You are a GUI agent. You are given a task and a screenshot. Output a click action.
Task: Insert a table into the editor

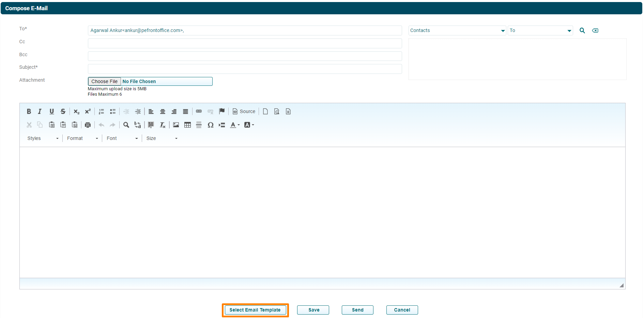pyautogui.click(x=187, y=125)
